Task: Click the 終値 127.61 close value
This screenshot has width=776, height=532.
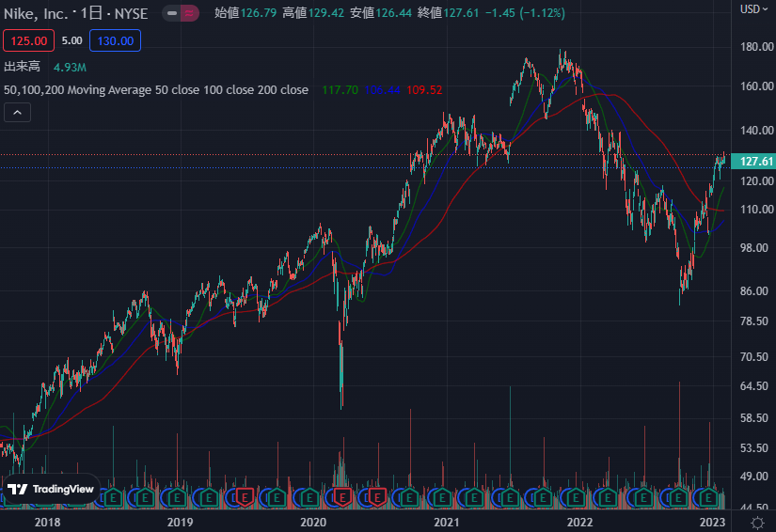Action: coord(448,13)
